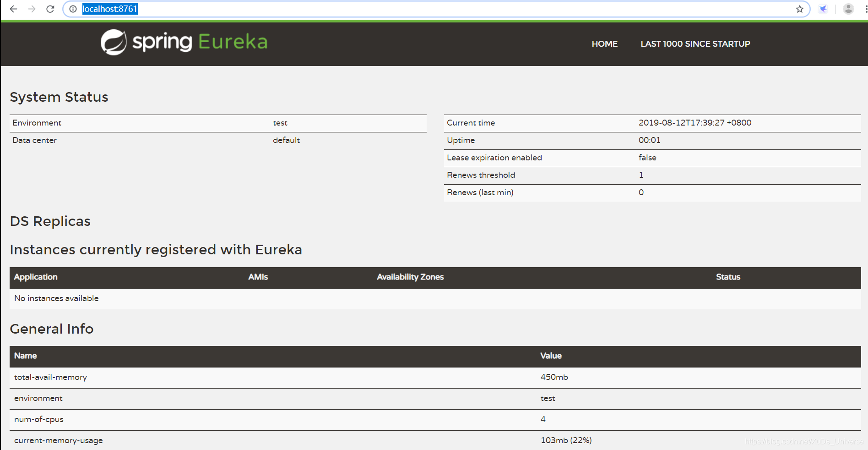Go back using the browser back arrow
The width and height of the screenshot is (868, 450).
(13, 9)
